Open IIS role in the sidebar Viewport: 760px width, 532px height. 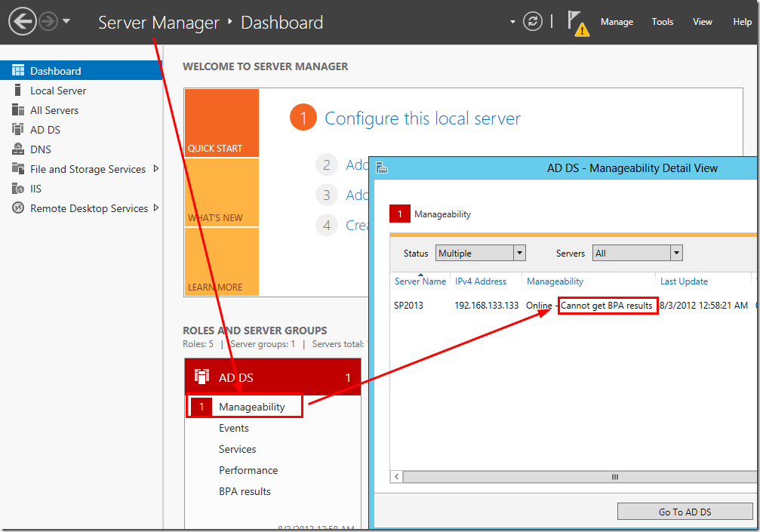tap(35, 189)
